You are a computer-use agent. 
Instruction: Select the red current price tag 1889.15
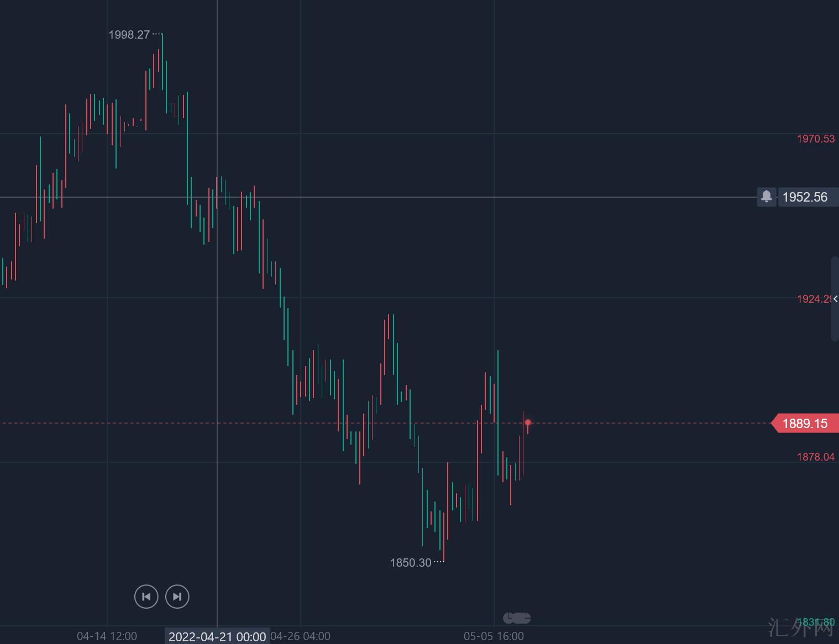coord(805,424)
